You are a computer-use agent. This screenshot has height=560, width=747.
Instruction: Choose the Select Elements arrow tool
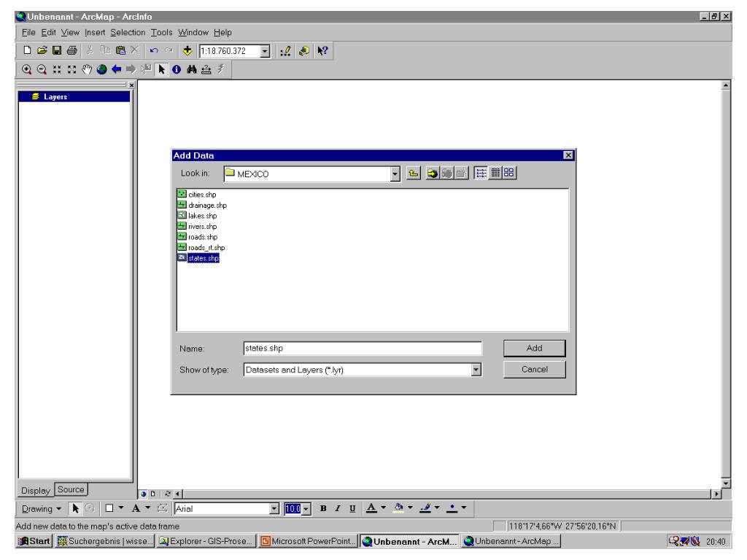(x=161, y=69)
